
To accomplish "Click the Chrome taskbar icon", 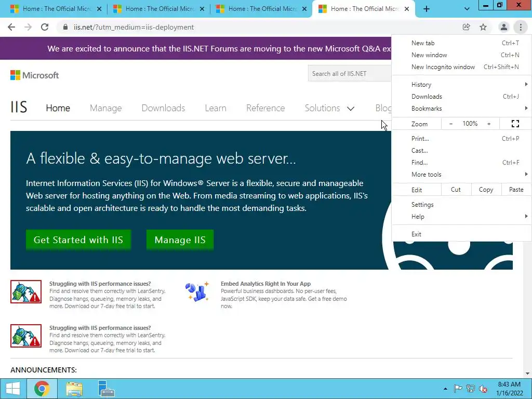I will tap(42, 389).
